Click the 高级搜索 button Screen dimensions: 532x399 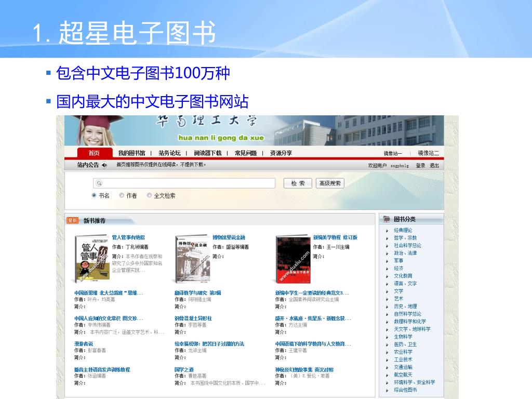pyautogui.click(x=330, y=183)
